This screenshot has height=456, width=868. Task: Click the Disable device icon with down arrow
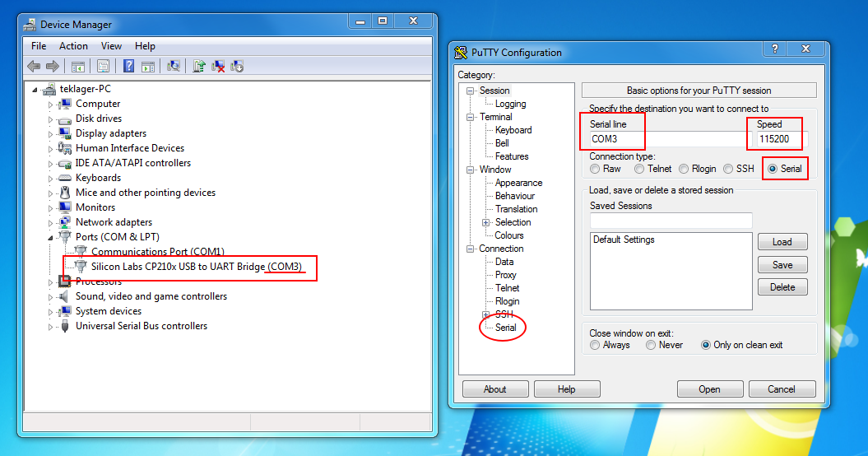click(x=237, y=67)
